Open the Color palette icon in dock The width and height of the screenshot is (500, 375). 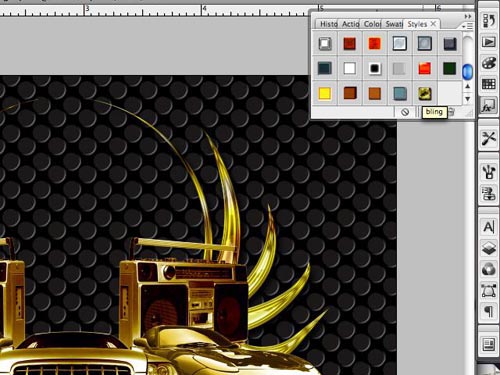point(489,63)
